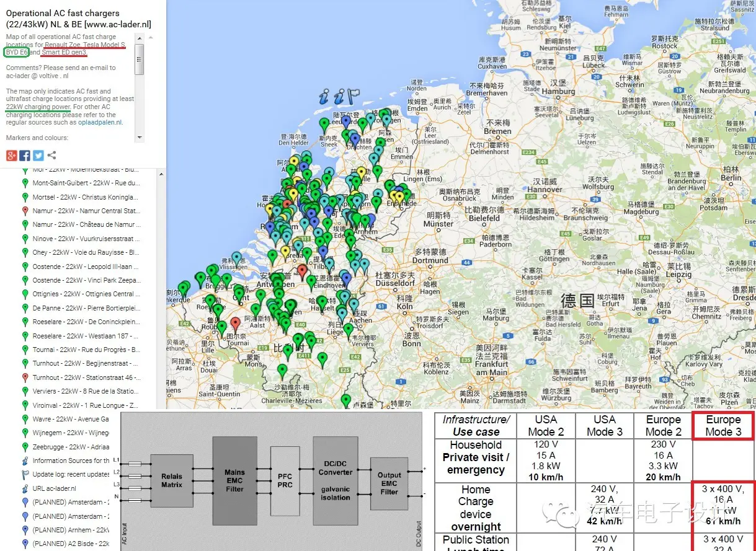Click green pin beside Viroinval entry
756x551 pixels.
25,406
